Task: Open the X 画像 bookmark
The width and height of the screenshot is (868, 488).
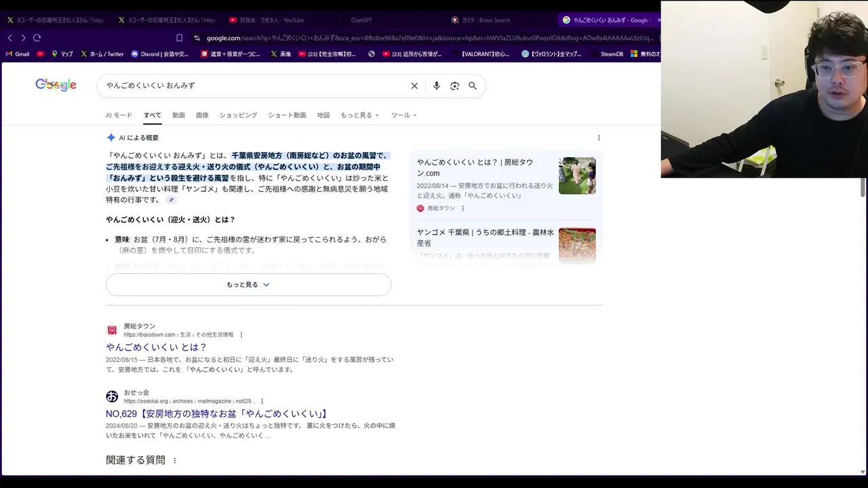Action: [x=281, y=54]
